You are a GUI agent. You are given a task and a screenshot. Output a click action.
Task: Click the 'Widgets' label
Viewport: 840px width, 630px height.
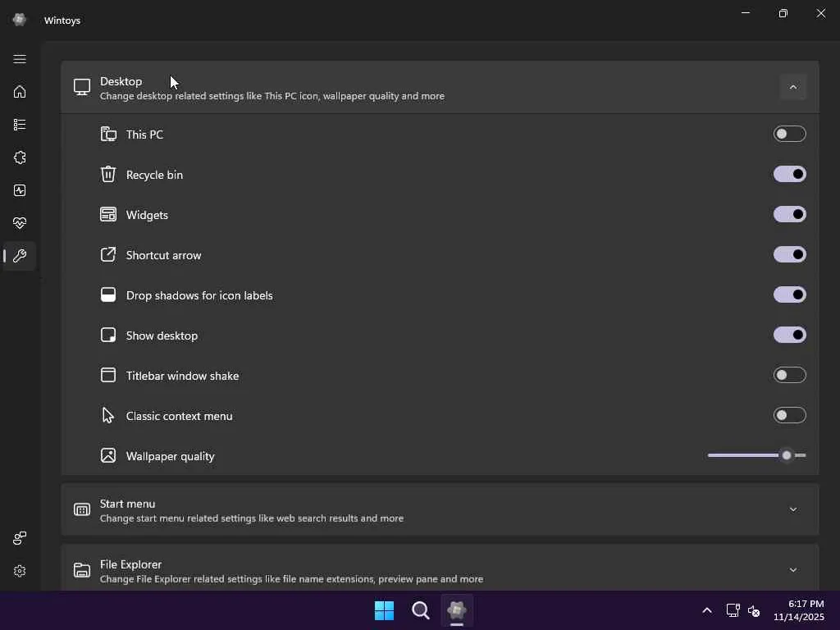coord(147,215)
